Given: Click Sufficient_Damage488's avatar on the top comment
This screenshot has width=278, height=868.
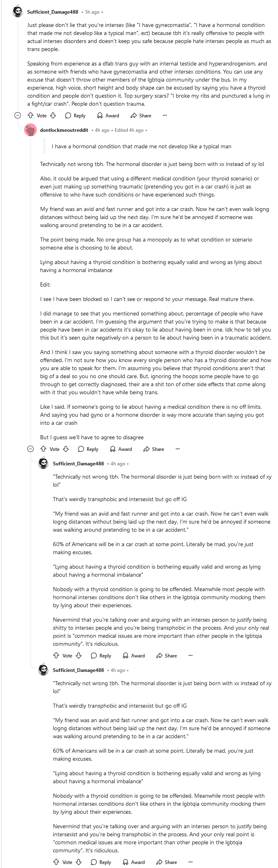Looking at the screenshot, I should [18, 12].
